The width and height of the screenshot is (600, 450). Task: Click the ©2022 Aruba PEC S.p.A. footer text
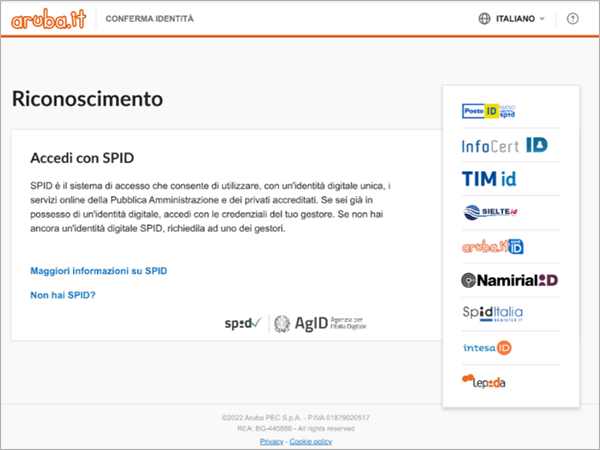(x=296, y=417)
